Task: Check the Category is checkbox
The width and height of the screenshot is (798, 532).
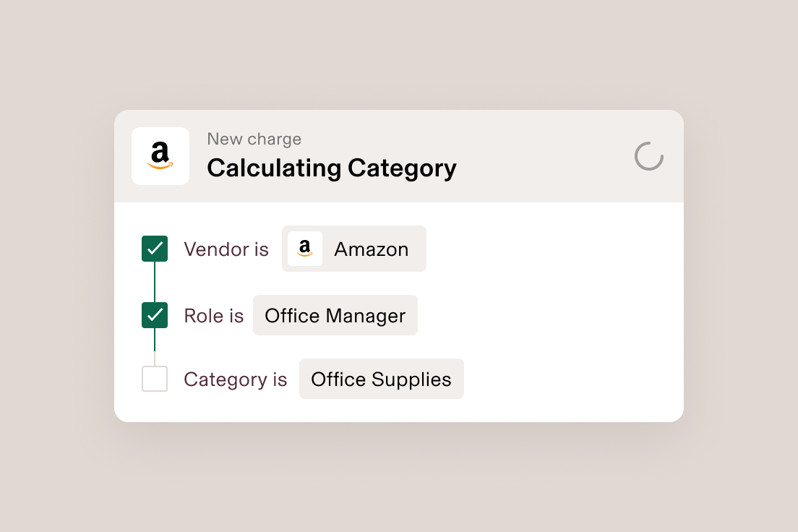Action: tap(155, 379)
